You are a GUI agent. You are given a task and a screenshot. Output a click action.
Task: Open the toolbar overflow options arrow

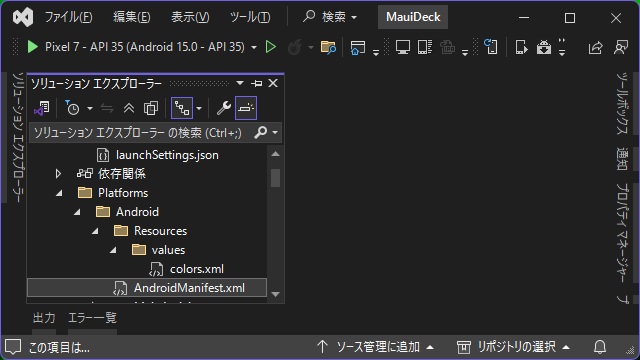coord(562,47)
